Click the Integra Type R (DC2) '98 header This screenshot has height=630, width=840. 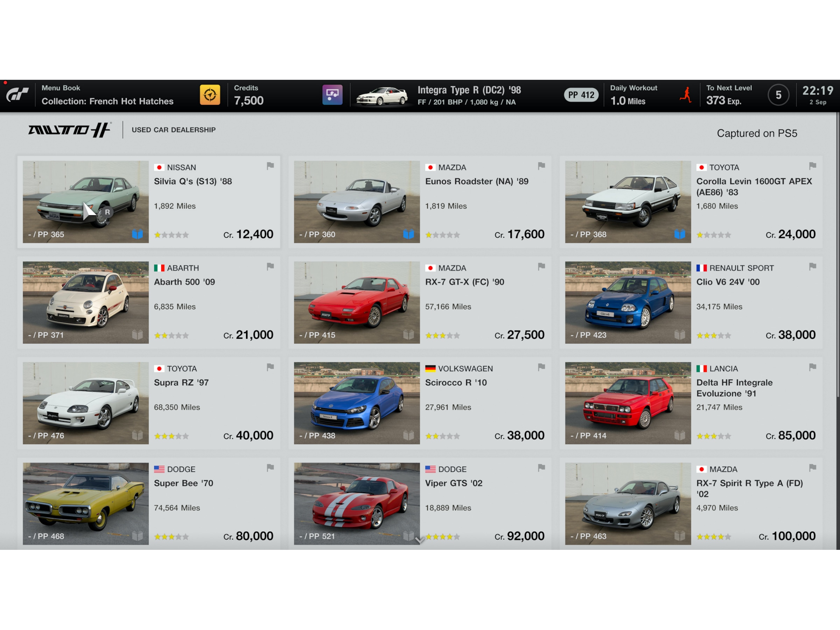(469, 90)
